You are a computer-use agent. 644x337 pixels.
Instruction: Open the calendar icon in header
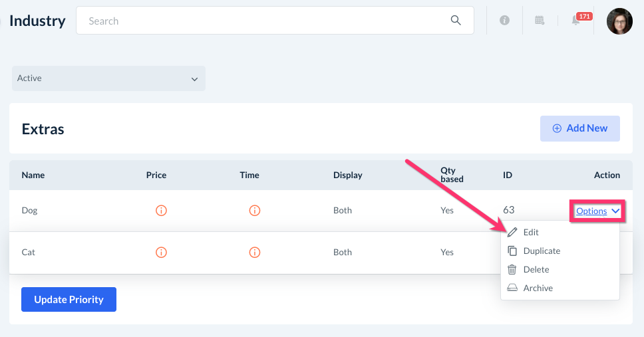(540, 21)
